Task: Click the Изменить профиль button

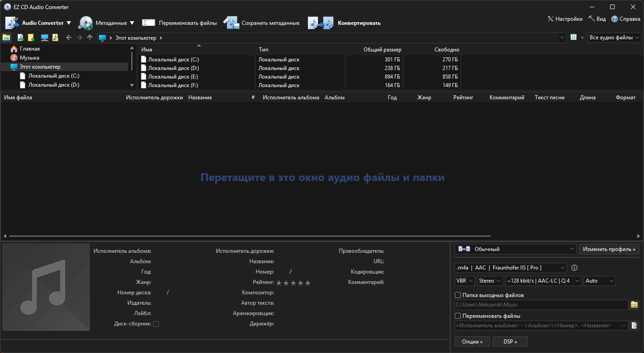Action: 609,249
